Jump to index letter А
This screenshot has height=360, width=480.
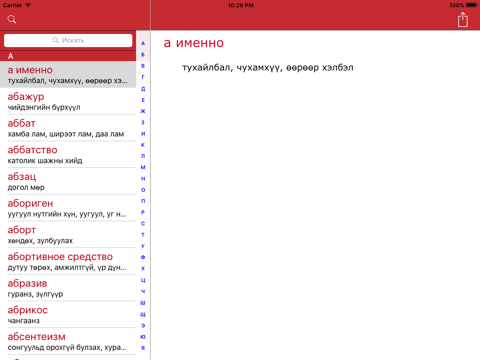click(143, 43)
